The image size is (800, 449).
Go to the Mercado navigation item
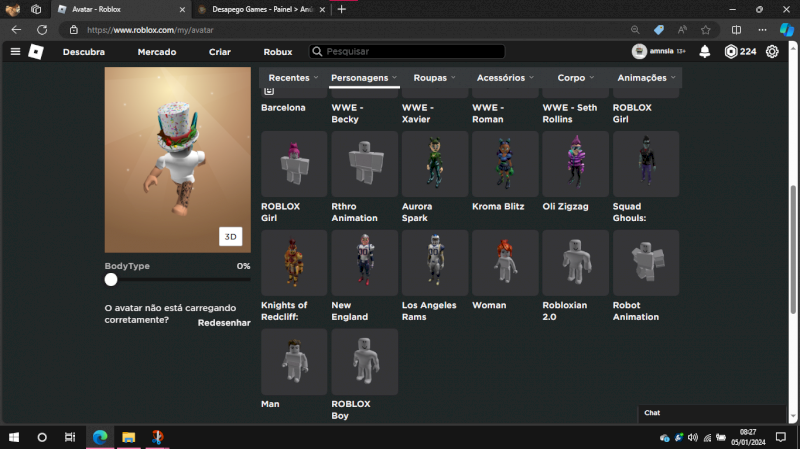156,52
